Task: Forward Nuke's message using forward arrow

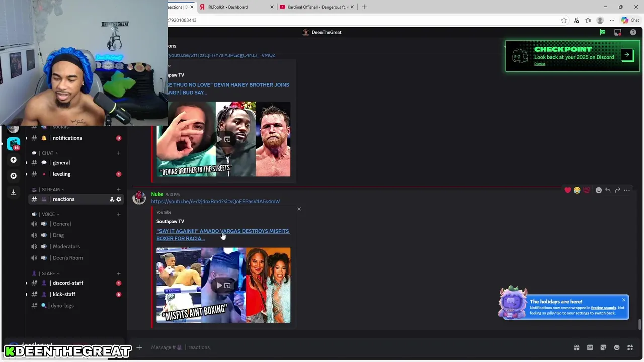Action: click(617, 190)
